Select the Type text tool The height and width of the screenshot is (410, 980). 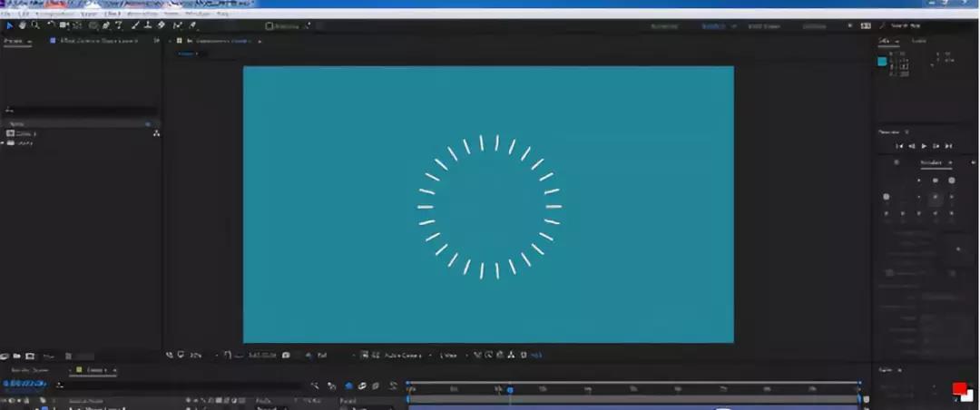(x=119, y=25)
